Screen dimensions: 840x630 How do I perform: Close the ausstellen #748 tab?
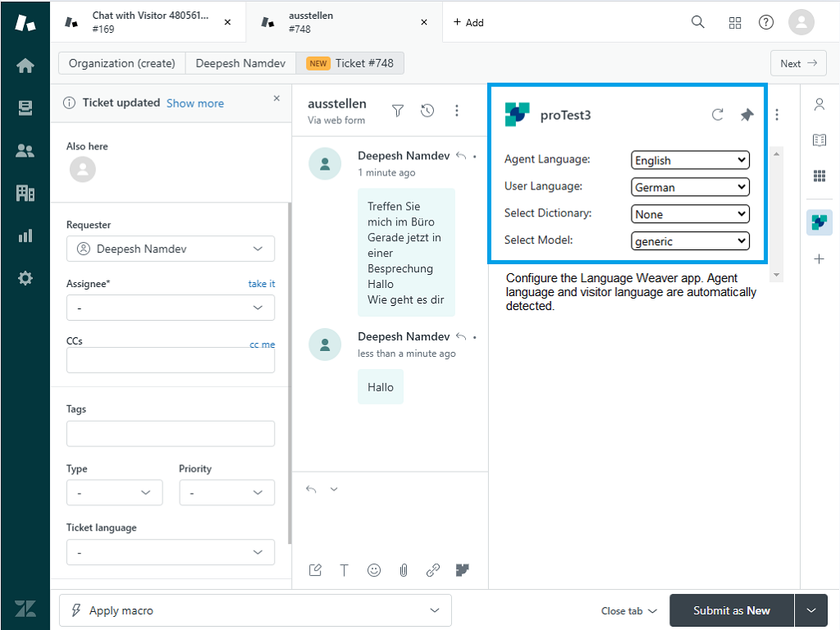[424, 22]
